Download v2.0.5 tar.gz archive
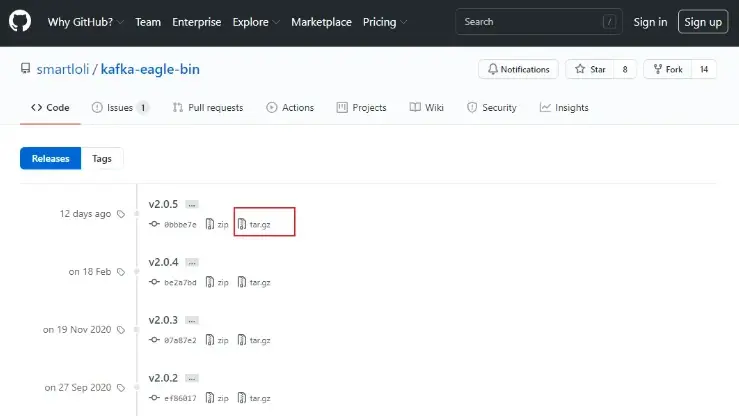Viewport: 739px width, 416px height. [x=254, y=224]
